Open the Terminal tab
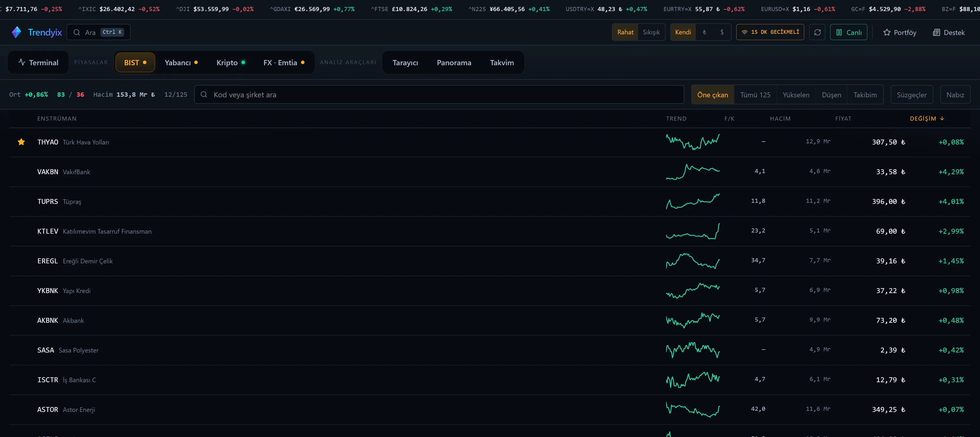The height and width of the screenshot is (437, 980). tap(38, 62)
